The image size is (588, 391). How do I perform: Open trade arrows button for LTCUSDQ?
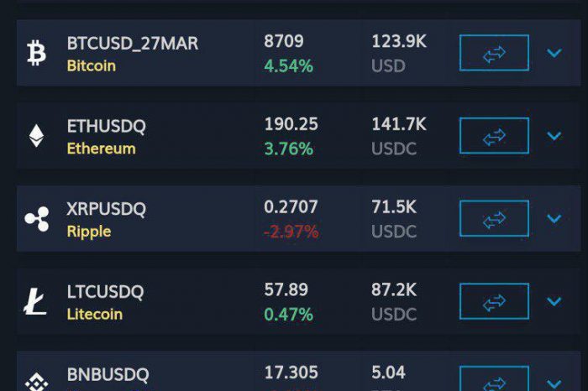pyautogui.click(x=494, y=301)
